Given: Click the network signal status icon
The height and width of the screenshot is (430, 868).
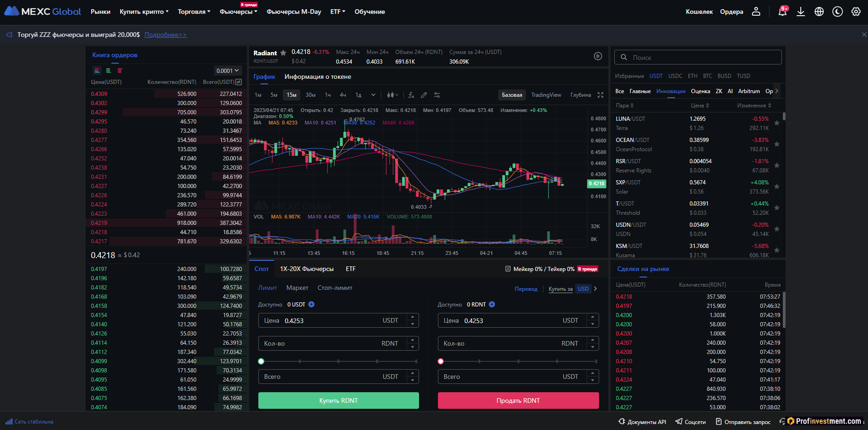Looking at the screenshot, I should [9, 422].
